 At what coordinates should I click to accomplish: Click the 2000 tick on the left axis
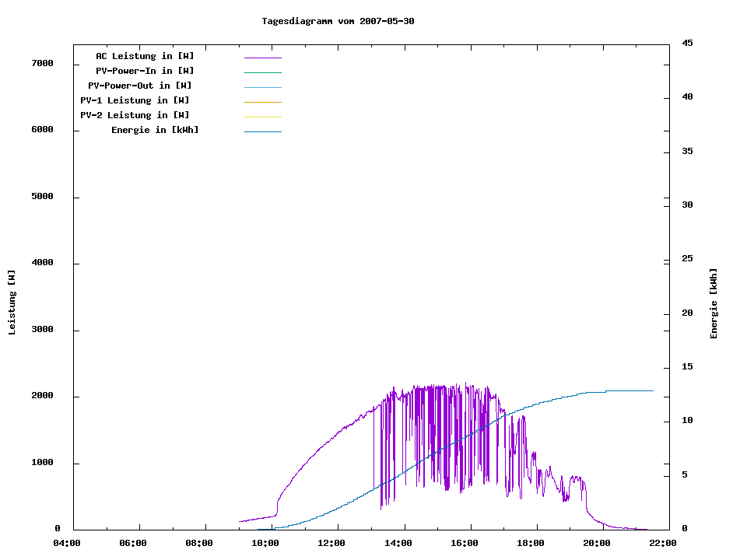pos(41,397)
